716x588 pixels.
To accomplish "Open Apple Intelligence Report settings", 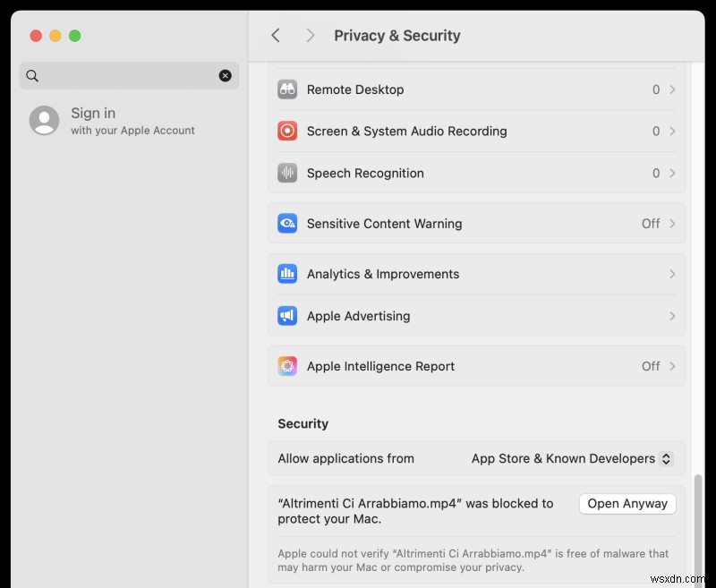I will point(476,366).
